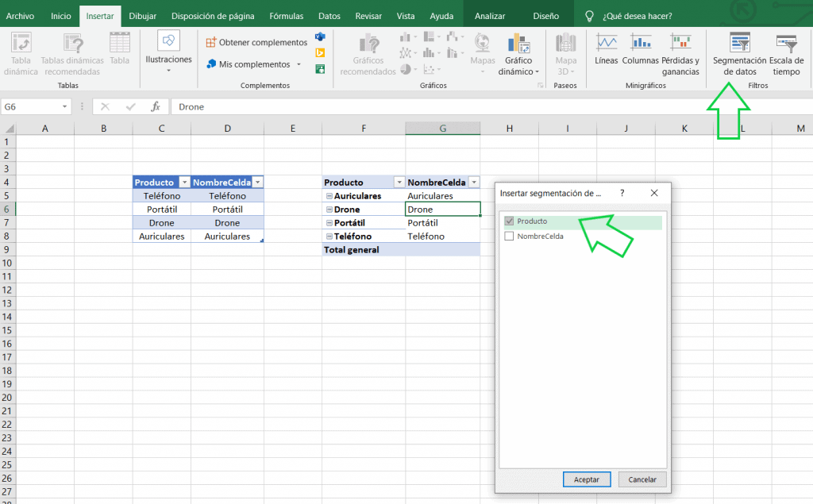Open the Datos tab
Screen dimensions: 813x504
tap(329, 16)
